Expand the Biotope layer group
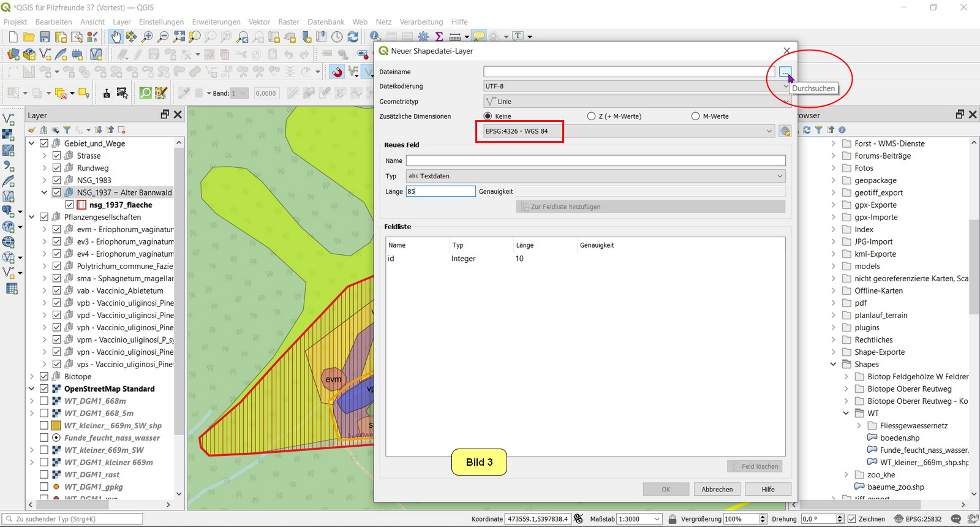This screenshot has width=980, height=527. click(32, 376)
